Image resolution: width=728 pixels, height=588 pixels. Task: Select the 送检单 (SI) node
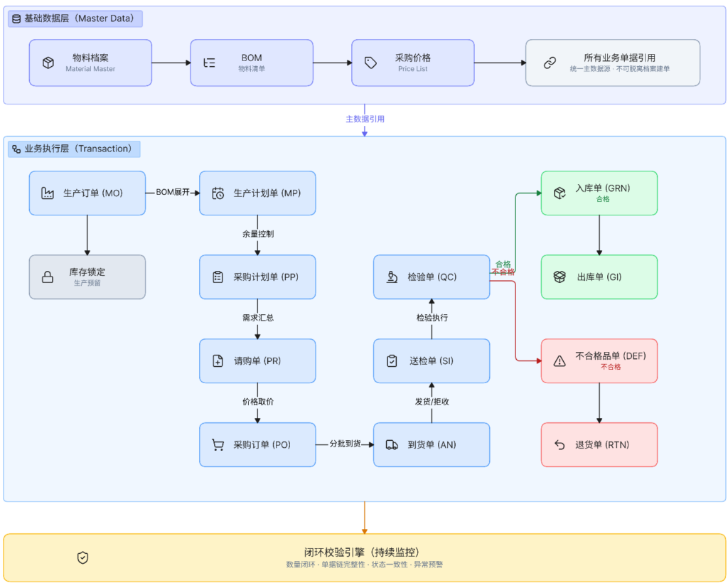432,361
